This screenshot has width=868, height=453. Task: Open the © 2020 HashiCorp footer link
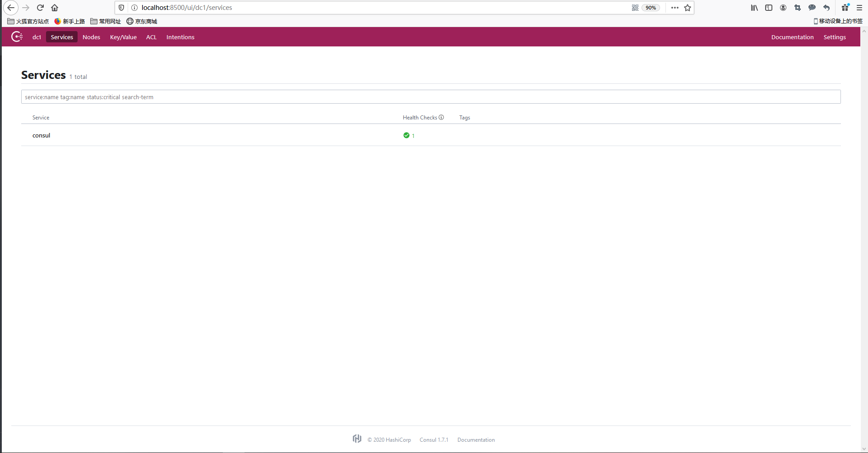point(389,440)
